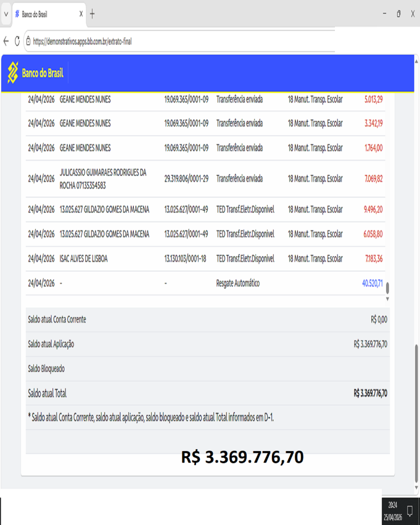
Task: Click the Resgate Automático amount 40.520,71
Action: tap(372, 283)
